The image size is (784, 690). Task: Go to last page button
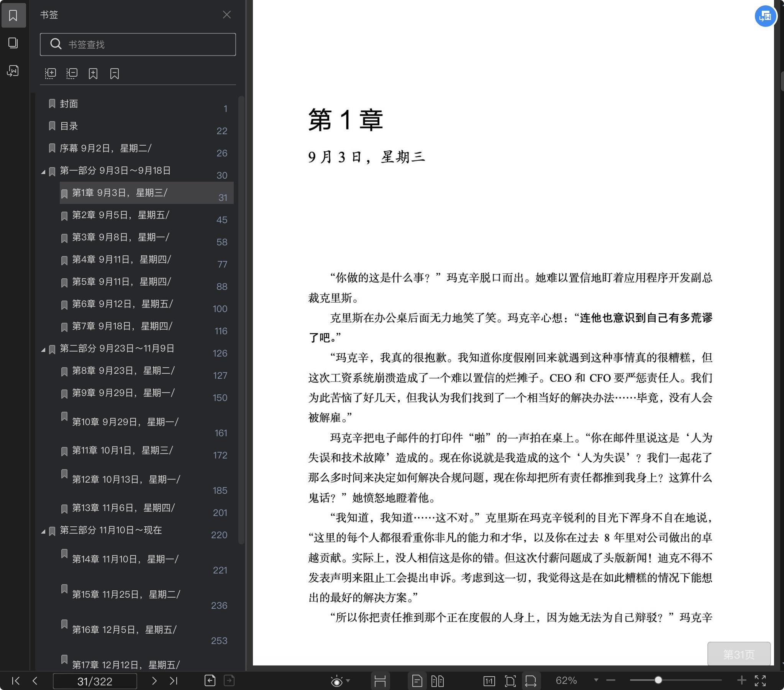click(x=173, y=681)
